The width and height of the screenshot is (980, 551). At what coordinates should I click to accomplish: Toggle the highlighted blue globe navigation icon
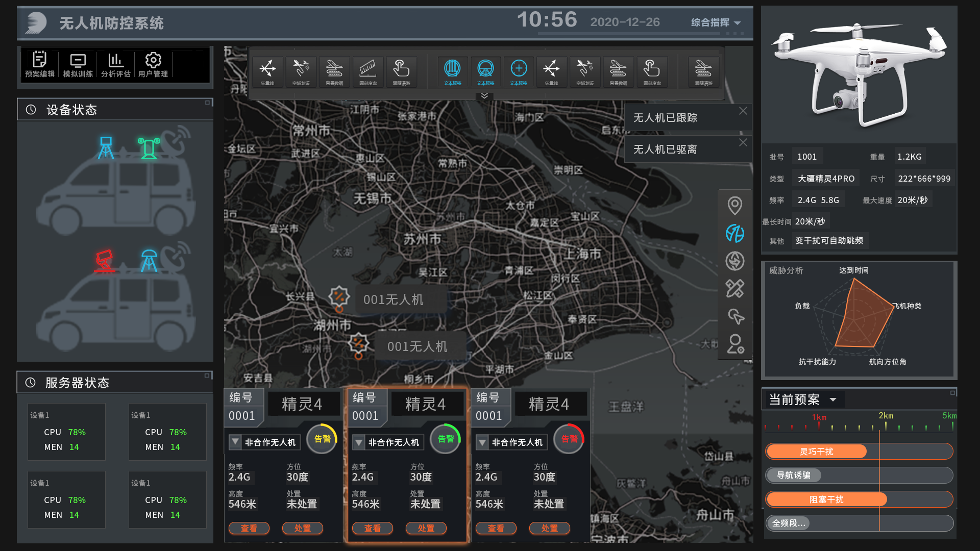pyautogui.click(x=735, y=233)
